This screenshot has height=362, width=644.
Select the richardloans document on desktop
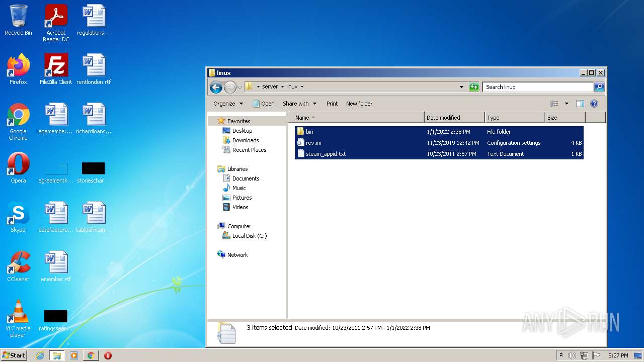click(94, 119)
